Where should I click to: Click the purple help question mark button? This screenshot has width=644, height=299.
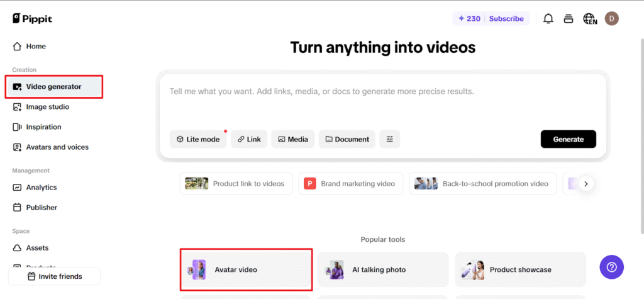611,267
